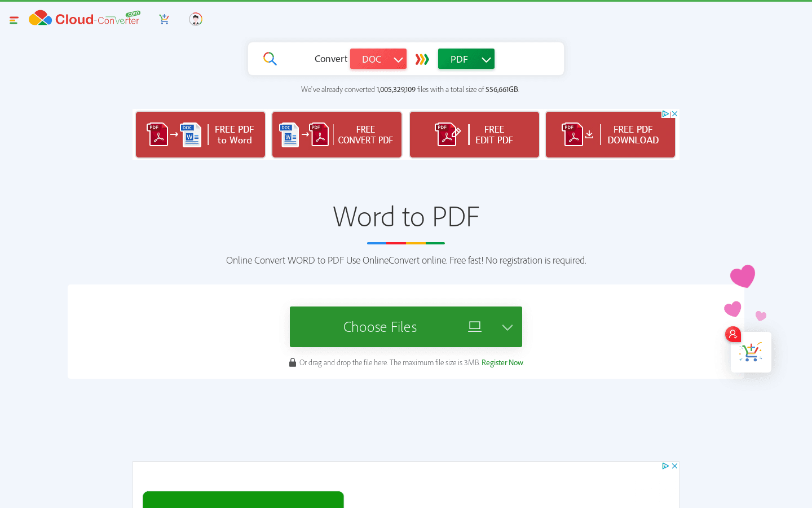Viewport: 812px width, 508px height.
Task: Click the colorful underline bar below Word to PDF
Action: (x=405, y=243)
